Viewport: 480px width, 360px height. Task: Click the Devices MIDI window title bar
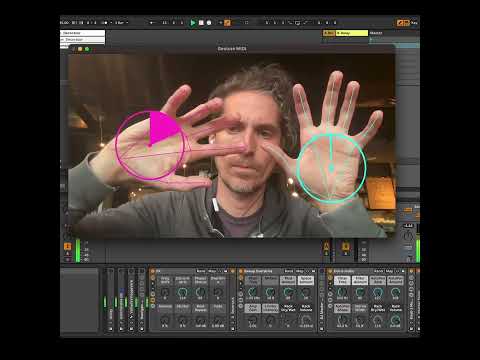[232, 49]
